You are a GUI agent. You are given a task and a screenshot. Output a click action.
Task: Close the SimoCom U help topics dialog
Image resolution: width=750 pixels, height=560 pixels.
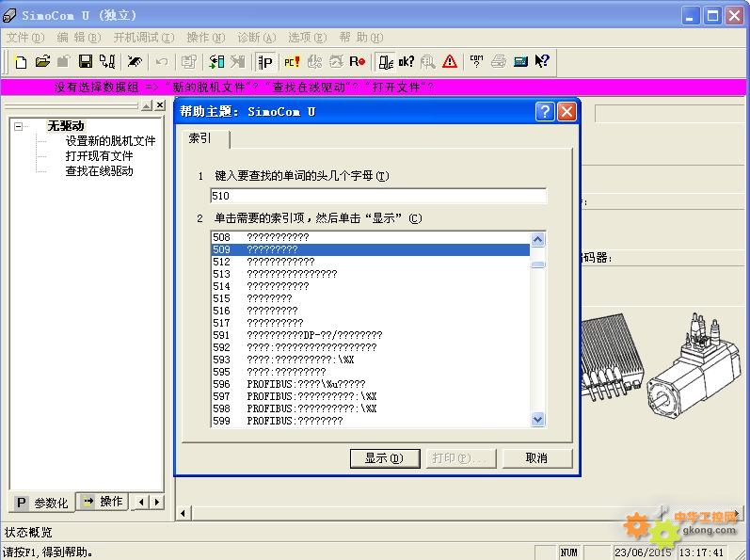tap(566, 111)
